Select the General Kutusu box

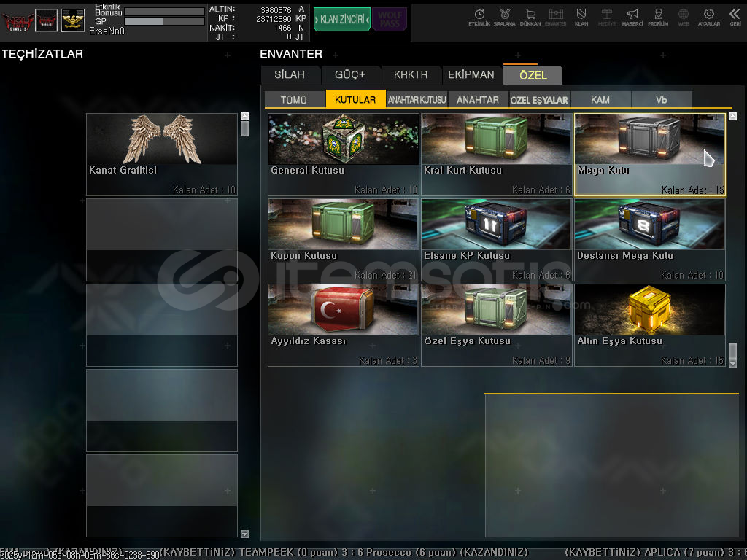click(x=344, y=154)
